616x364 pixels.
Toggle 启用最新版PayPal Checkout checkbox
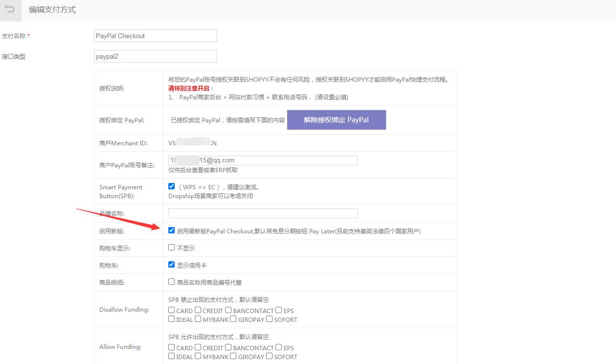171,230
